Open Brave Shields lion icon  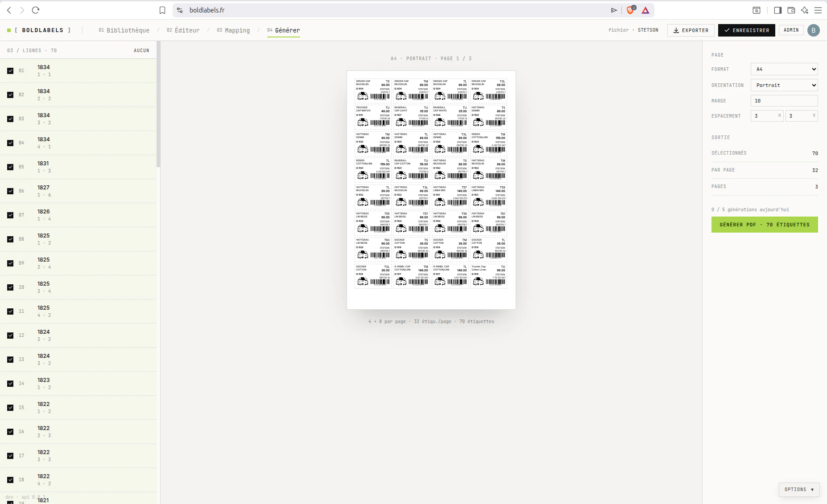tap(631, 10)
